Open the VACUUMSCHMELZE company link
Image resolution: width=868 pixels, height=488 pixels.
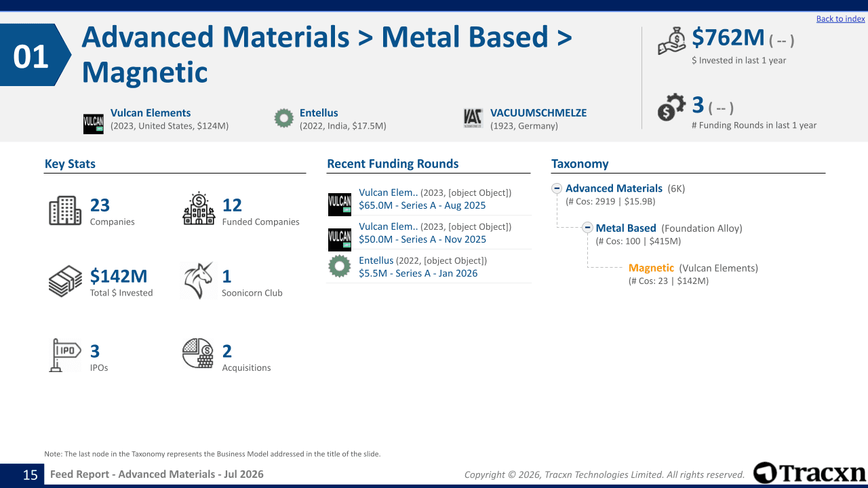(x=538, y=113)
